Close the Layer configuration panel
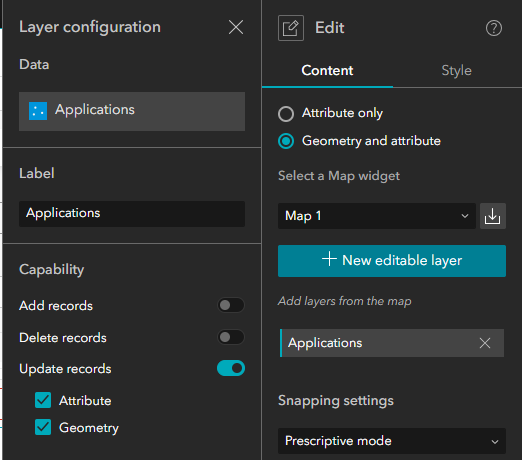This screenshot has width=522, height=460. (236, 27)
